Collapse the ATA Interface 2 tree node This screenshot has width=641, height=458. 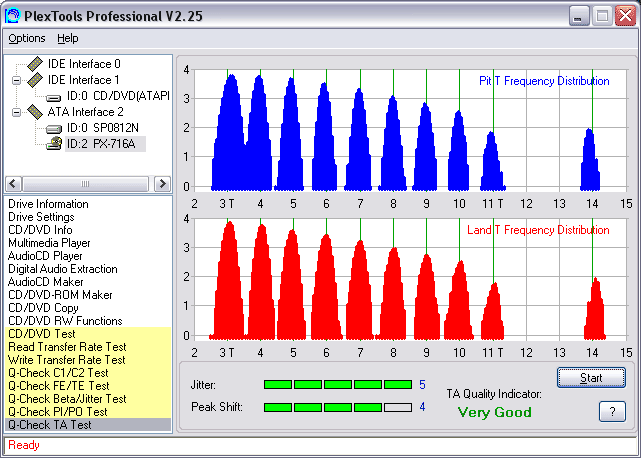16,112
